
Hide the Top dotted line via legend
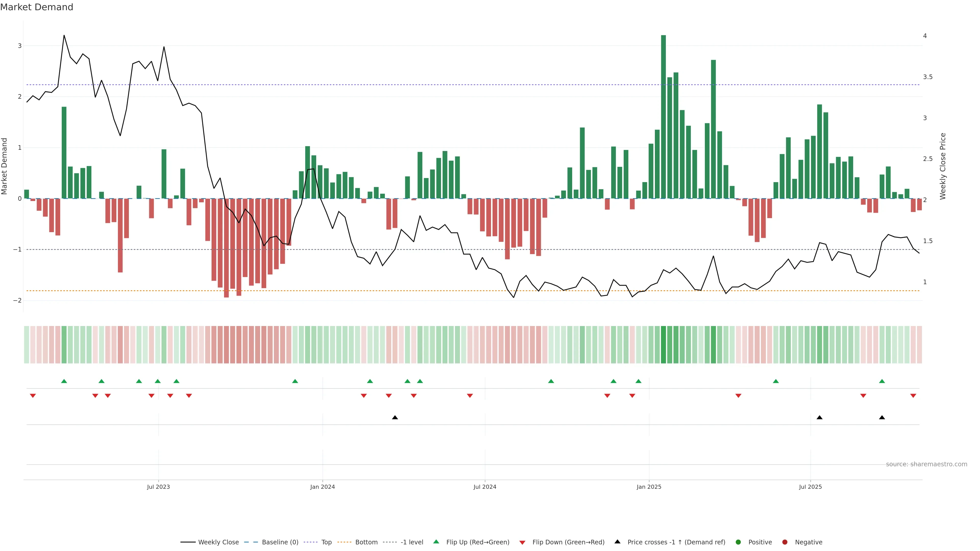[x=326, y=542]
